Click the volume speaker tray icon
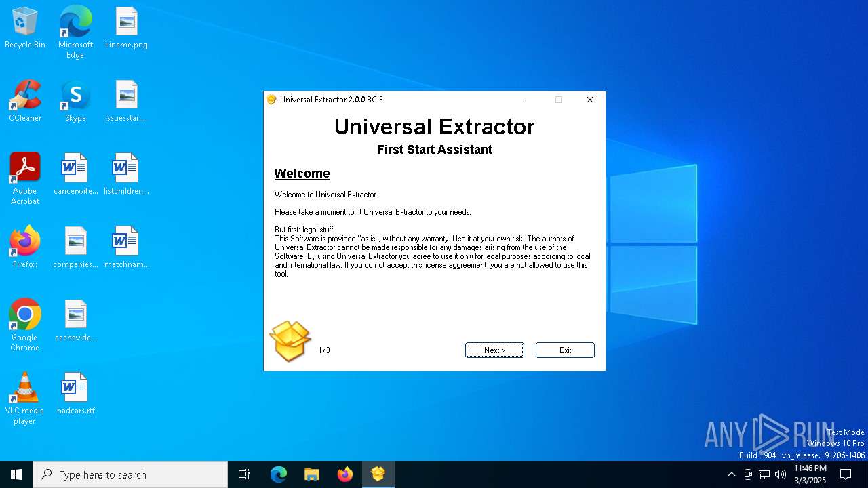868x488 pixels. (x=781, y=474)
